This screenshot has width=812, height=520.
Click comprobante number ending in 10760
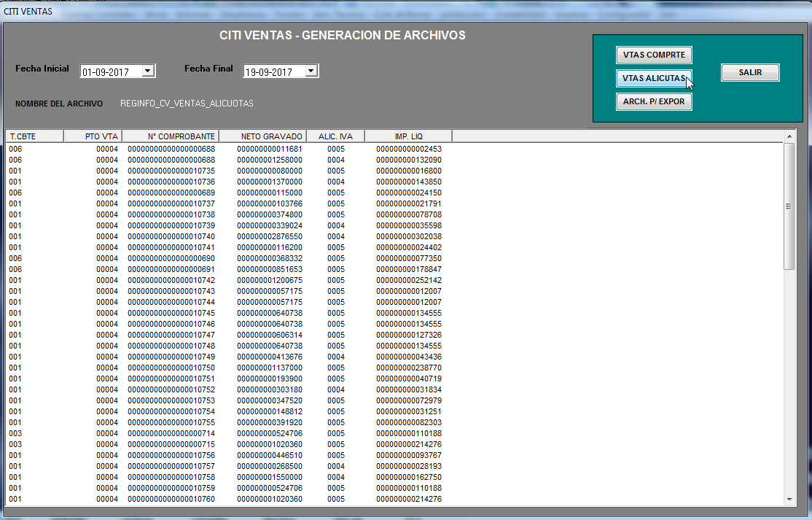[x=171, y=500]
